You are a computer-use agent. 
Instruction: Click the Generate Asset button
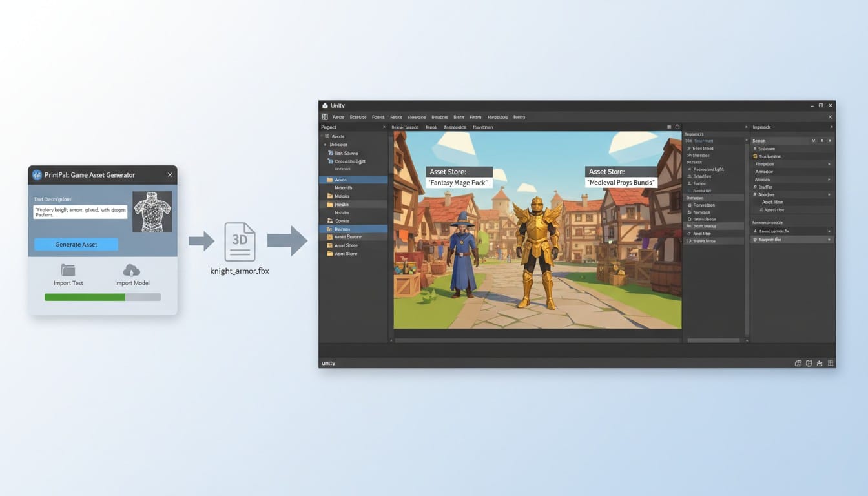(x=76, y=244)
